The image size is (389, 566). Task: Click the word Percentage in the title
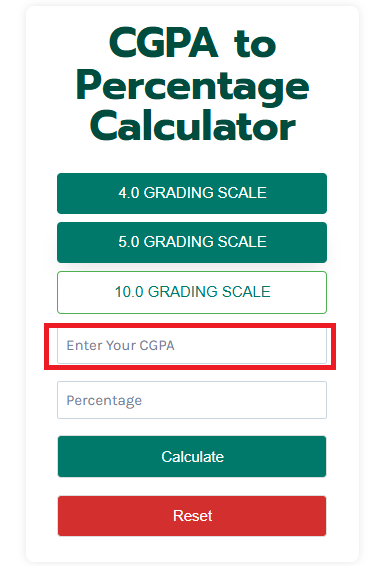tap(192, 87)
